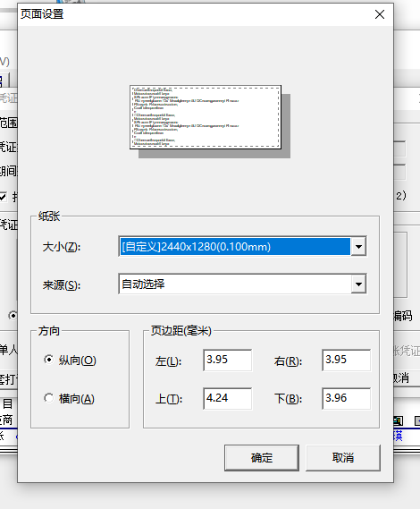Click the 上 top margin field

click(x=227, y=398)
